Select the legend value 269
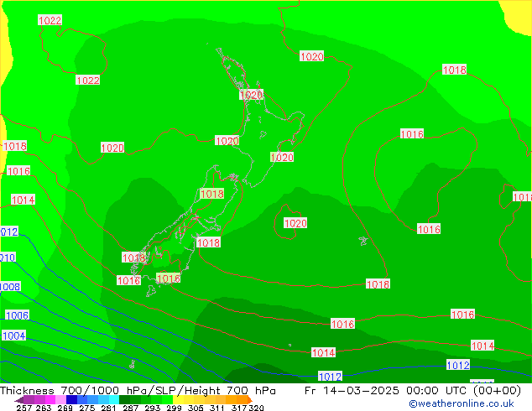Image resolution: width=532 pixels, height=411 pixels. [65, 408]
